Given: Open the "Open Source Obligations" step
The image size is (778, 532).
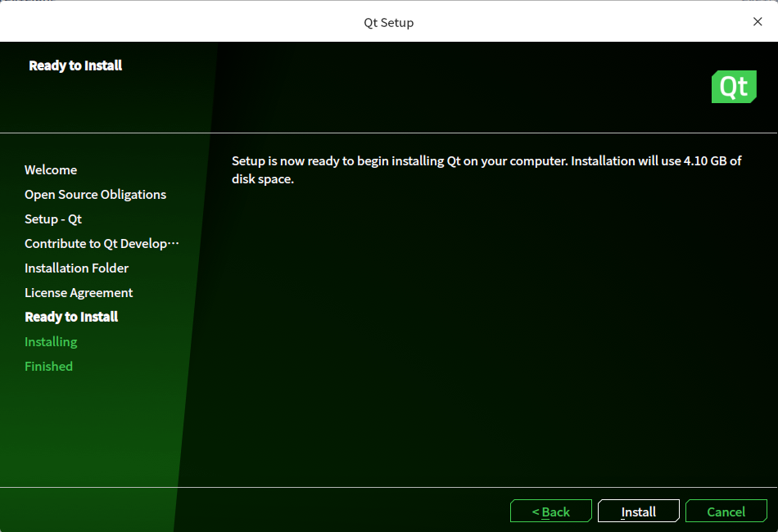Looking at the screenshot, I should tap(95, 194).
